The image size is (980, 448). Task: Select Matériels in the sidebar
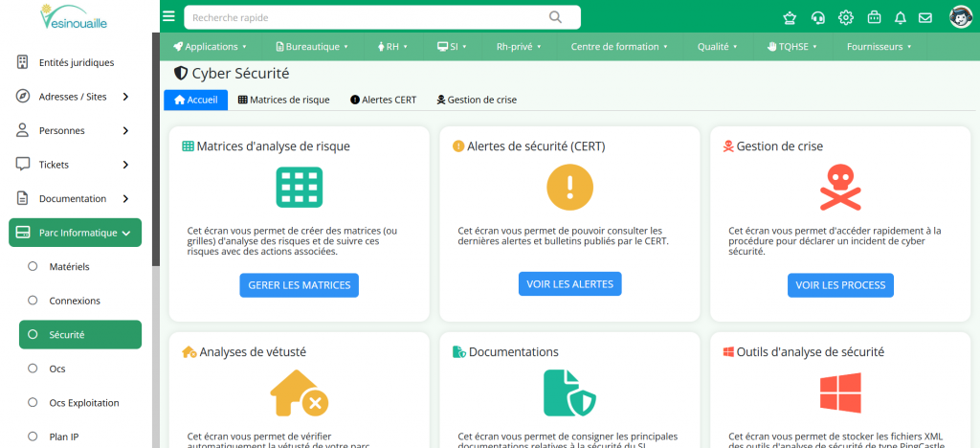[70, 266]
